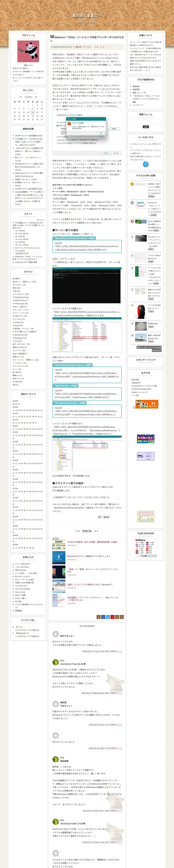Open rank 3 EXCEL popular article thumbnail
Image resolution: width=174 pixels, height=868 pixels.
[x=141, y=222]
